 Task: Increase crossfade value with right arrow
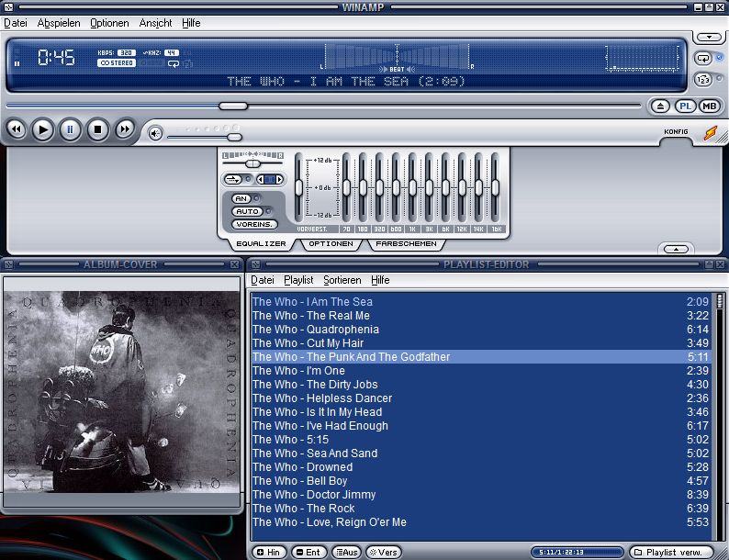click(279, 179)
